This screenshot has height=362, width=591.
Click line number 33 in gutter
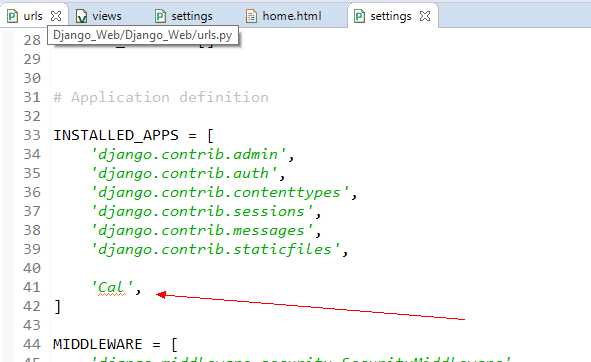[x=32, y=135]
